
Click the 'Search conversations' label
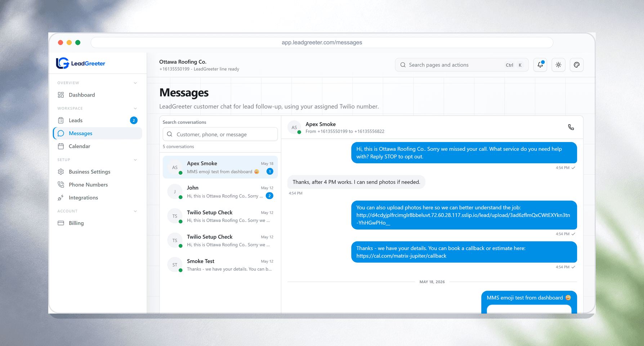pos(184,122)
